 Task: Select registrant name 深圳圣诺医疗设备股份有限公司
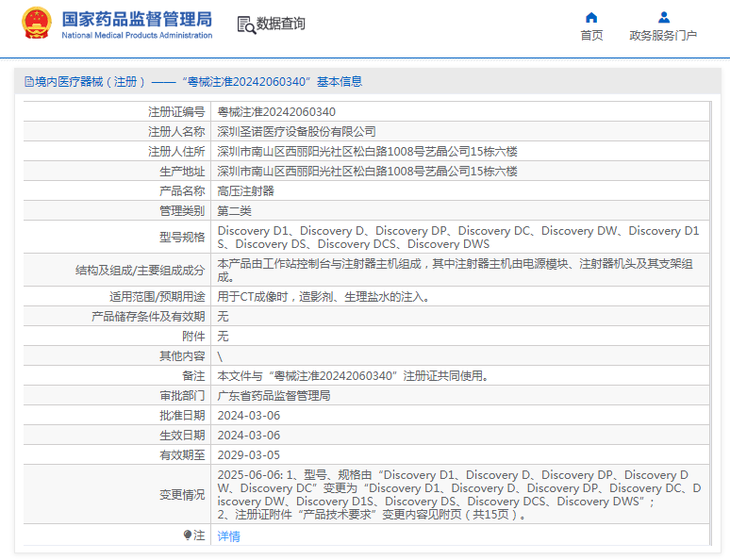point(296,132)
